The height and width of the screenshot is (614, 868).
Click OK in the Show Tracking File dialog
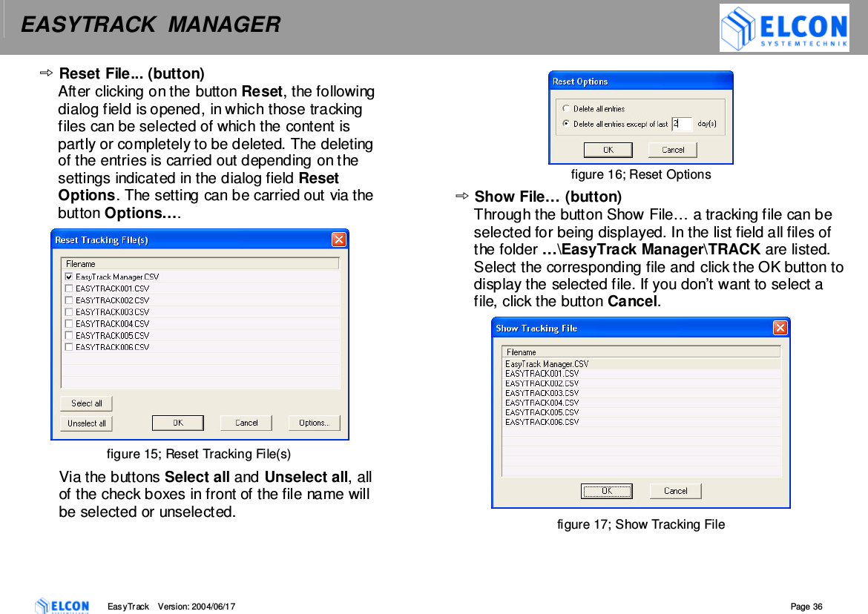pos(607,491)
